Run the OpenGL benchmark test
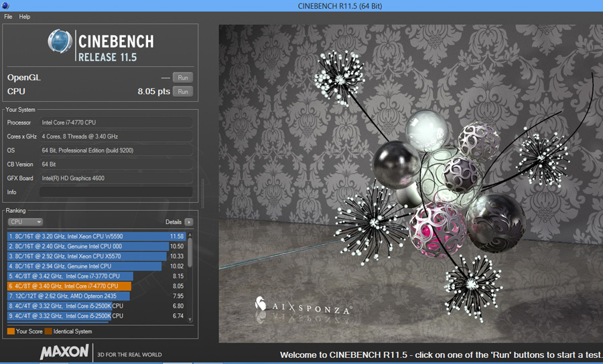Image resolution: width=603 pixels, height=364 pixels. 183,78
